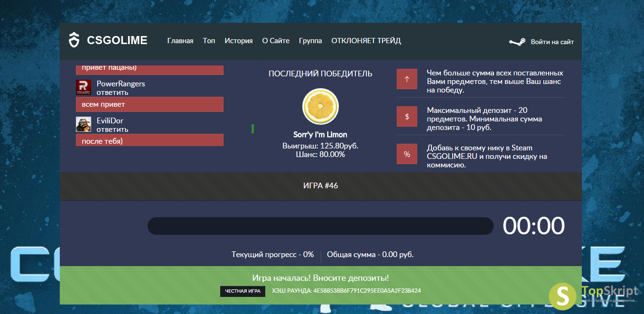644x314 pixels.
Task: Click chat message всем привет
Action: (149, 104)
